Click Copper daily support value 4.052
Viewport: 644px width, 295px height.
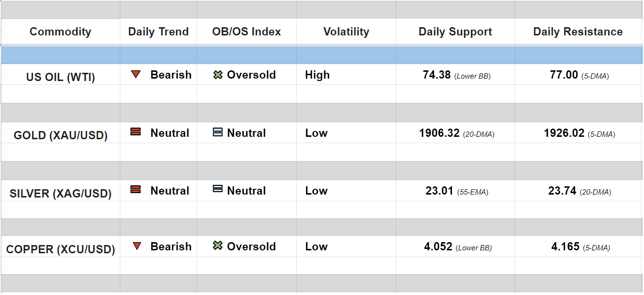438,246
